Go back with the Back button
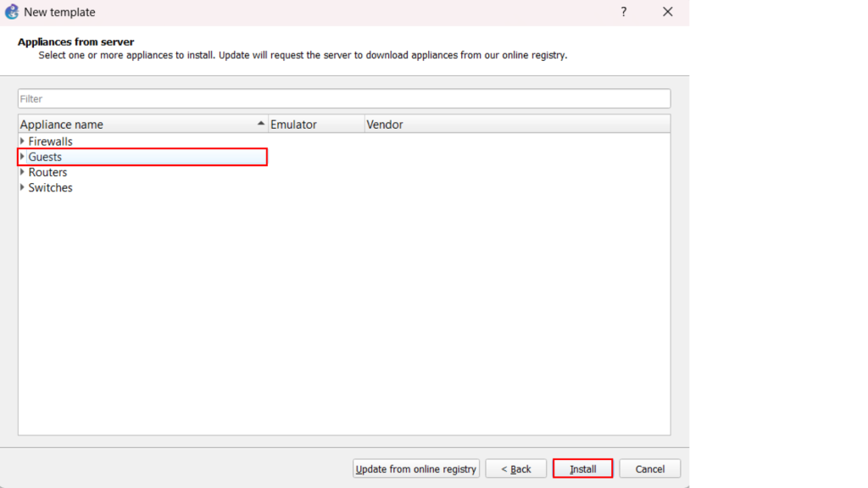This screenshot has width=868, height=488. 515,469
